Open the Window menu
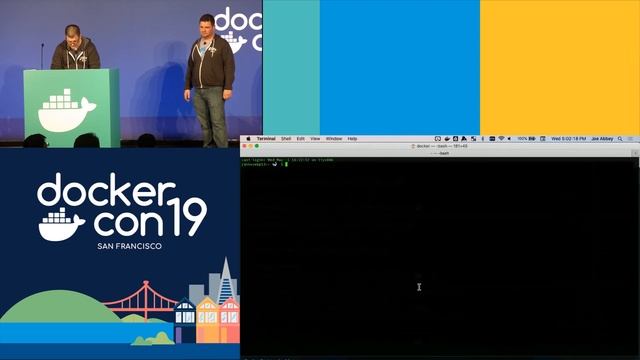Image resolution: width=640 pixels, height=360 pixels. [334, 139]
